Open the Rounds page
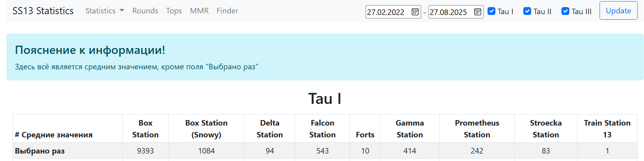Image resolution: width=644 pixels, height=161 pixels. coord(145,11)
